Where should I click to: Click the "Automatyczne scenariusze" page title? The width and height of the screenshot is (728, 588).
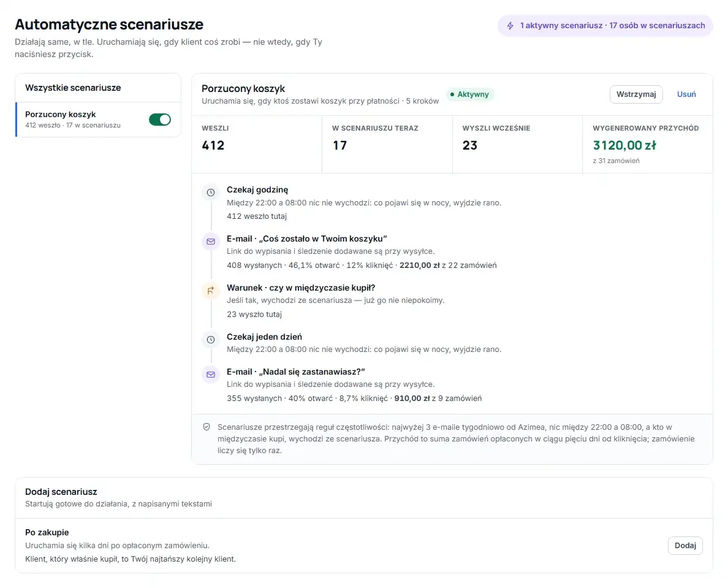pyautogui.click(x=109, y=24)
